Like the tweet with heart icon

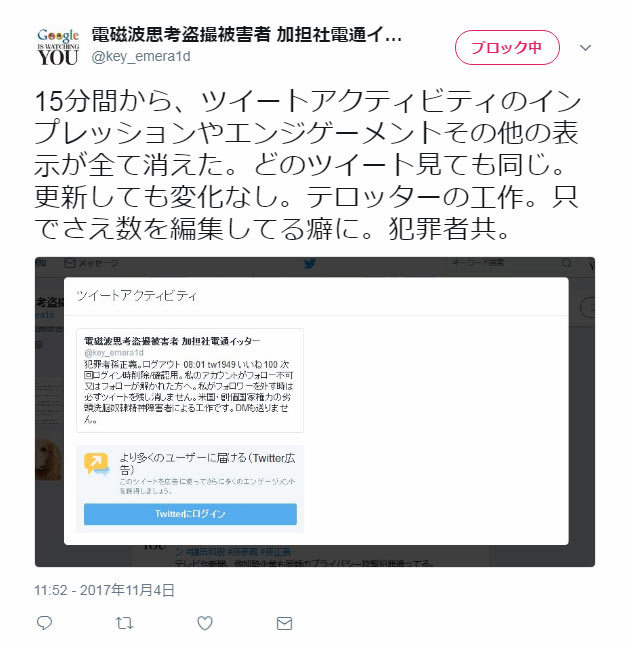[204, 623]
